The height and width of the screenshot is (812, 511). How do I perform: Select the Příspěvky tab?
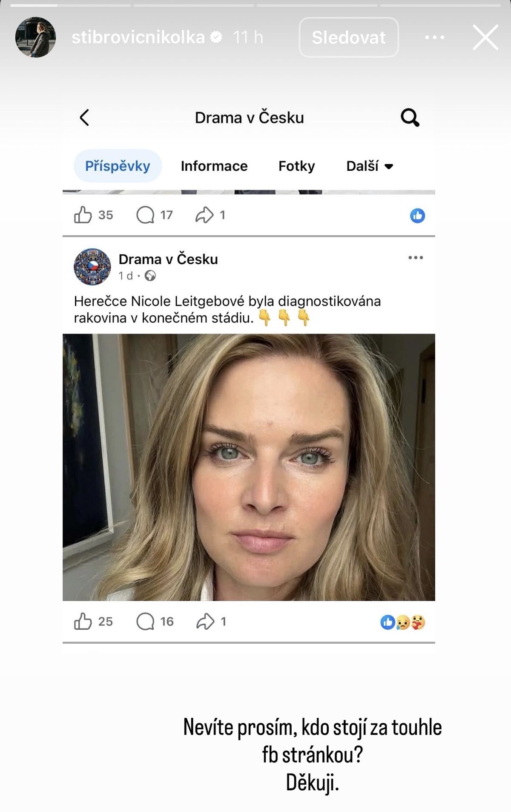pyautogui.click(x=118, y=166)
